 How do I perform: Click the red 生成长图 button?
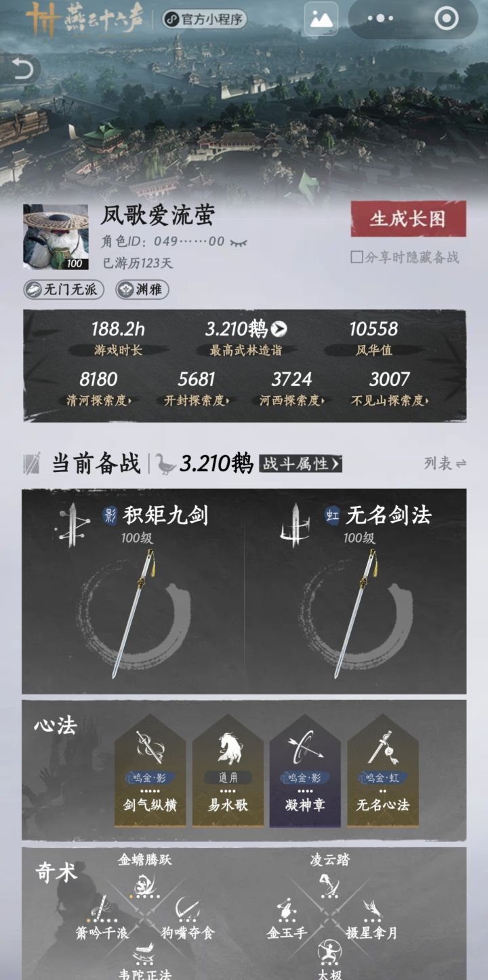coord(408,218)
